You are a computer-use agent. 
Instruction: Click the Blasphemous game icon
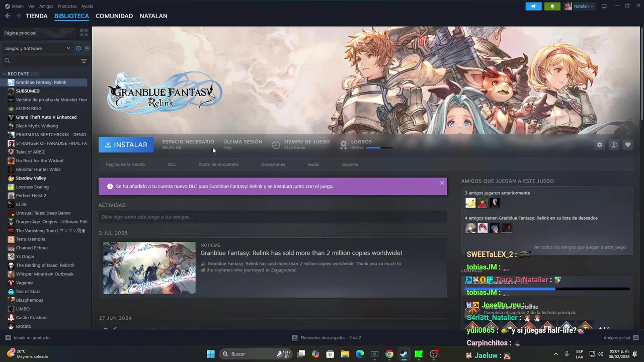pos(11,300)
